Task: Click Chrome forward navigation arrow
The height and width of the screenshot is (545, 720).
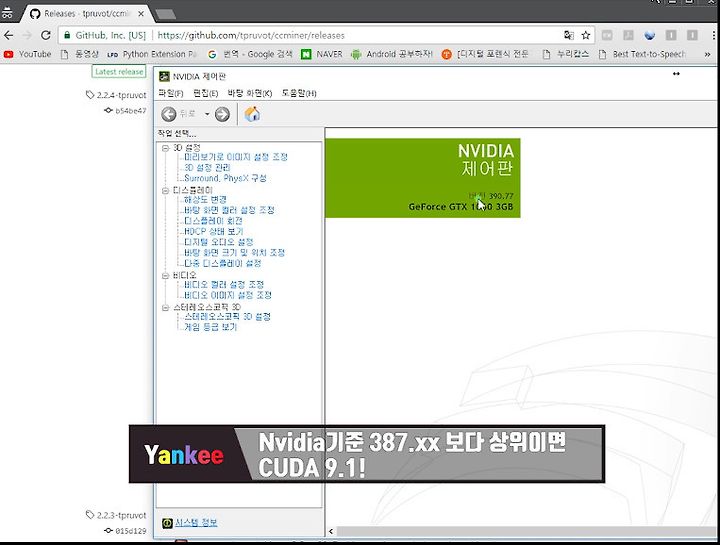Action: [27, 35]
